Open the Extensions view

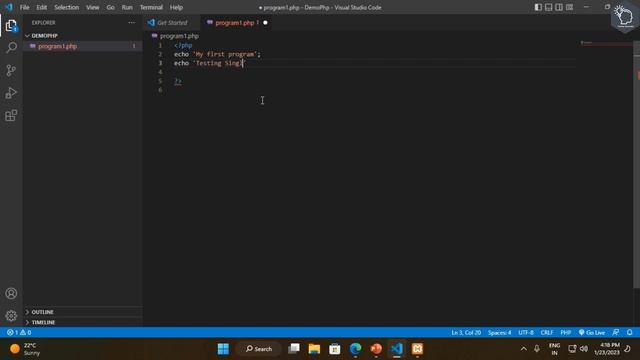tap(11, 116)
